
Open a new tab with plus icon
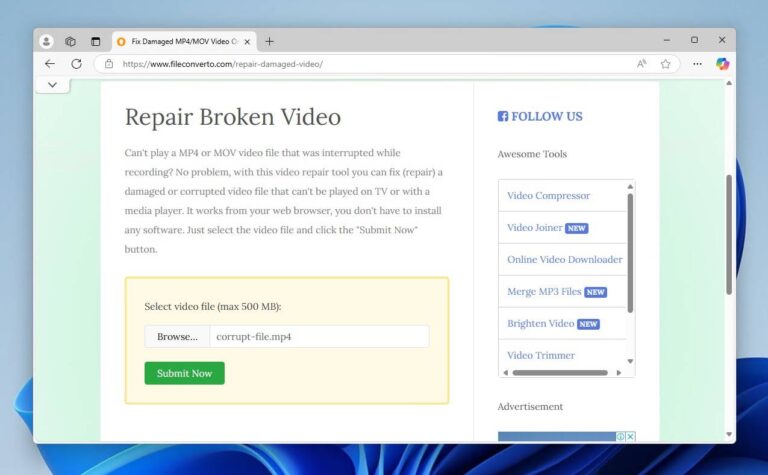tap(269, 42)
